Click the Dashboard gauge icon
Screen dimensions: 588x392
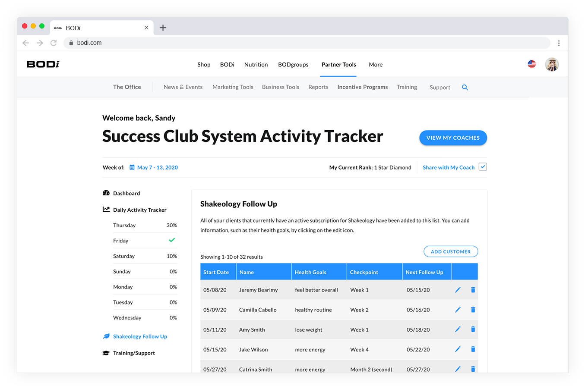tap(106, 193)
